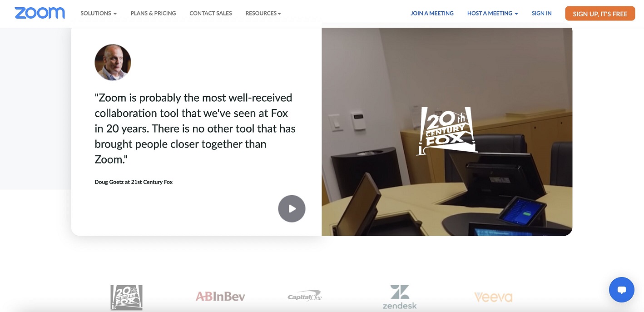Expand the Resources dropdown menu
Viewport: 644px width, 312px height.
[263, 13]
